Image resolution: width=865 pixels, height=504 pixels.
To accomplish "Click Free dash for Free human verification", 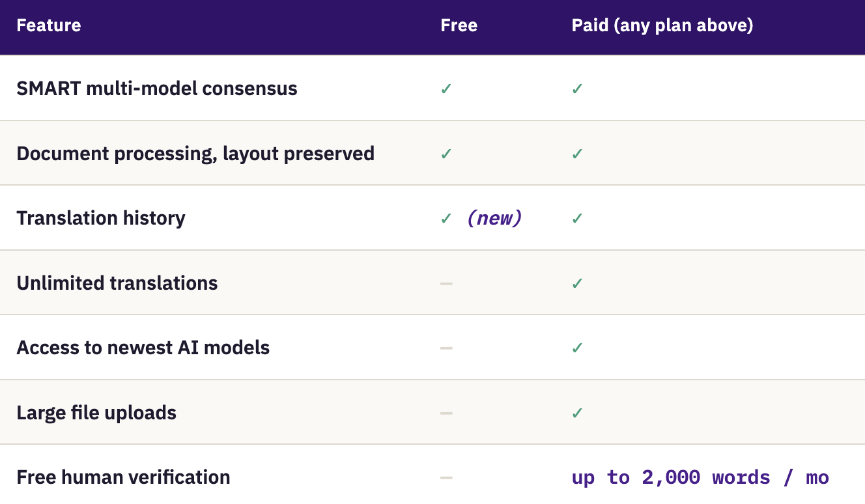I will (446, 477).
